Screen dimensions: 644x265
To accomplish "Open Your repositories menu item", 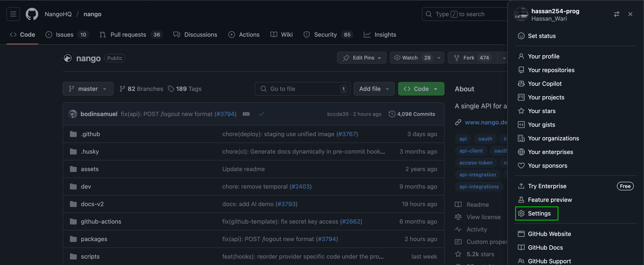I will pos(551,70).
